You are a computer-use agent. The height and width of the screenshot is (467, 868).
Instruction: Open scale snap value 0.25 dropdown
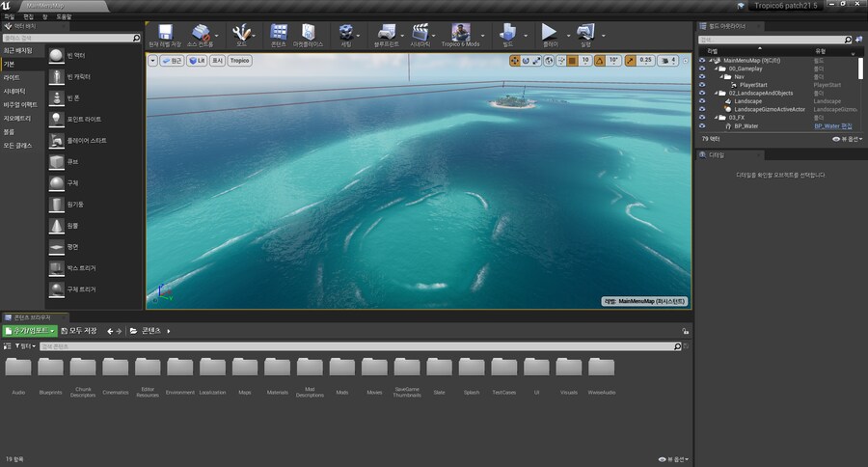point(645,61)
